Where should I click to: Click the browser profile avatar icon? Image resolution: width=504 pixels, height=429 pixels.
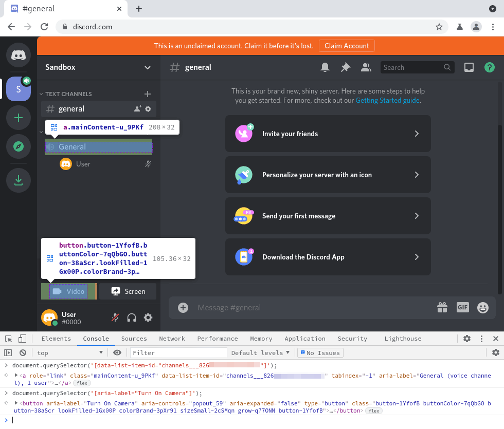coord(476,27)
